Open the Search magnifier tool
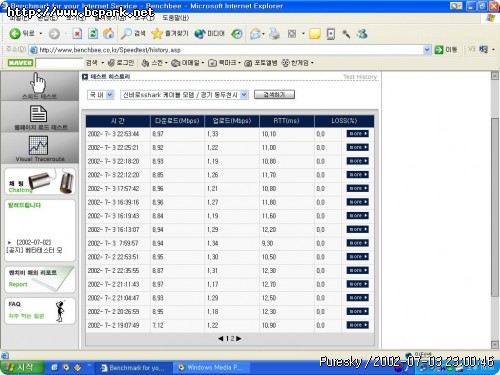This screenshot has width=500, height=375. [133, 33]
